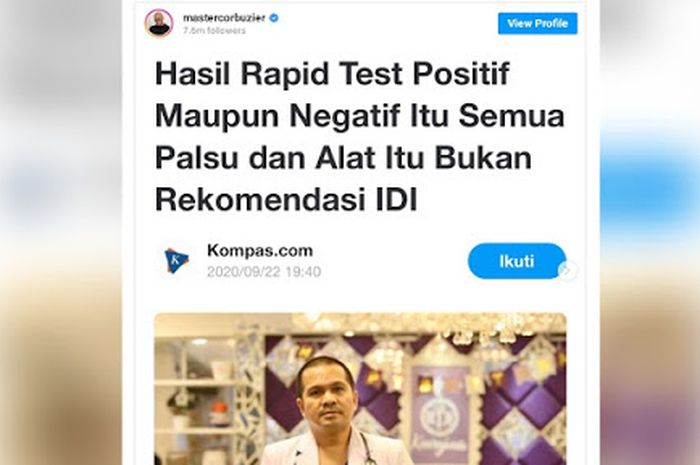Image resolution: width=700 pixels, height=465 pixels.
Task: Click the blue verified badge
Action: 274,18
